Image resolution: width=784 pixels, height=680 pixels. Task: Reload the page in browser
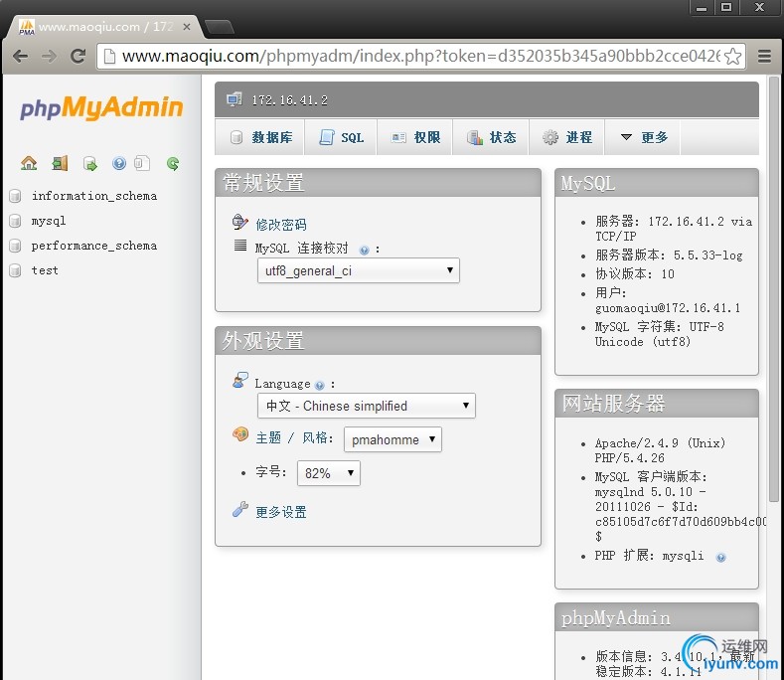click(x=78, y=56)
